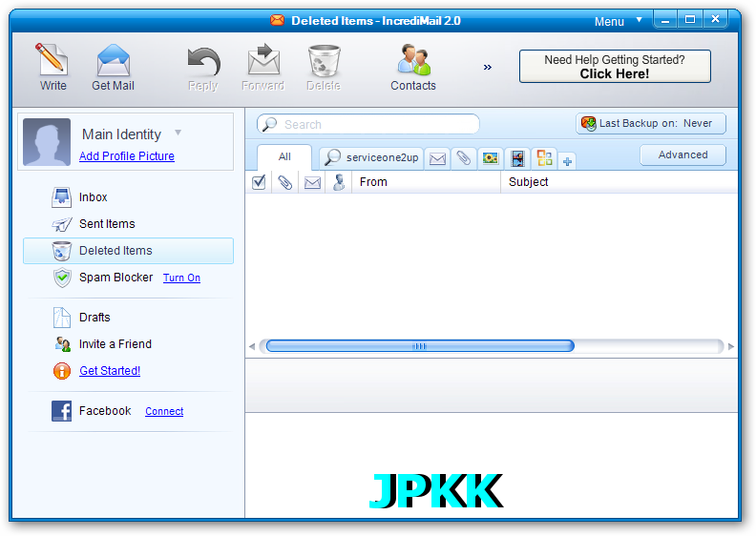Click the Get Mail envelope icon
This screenshot has height=536, width=756.
114,60
